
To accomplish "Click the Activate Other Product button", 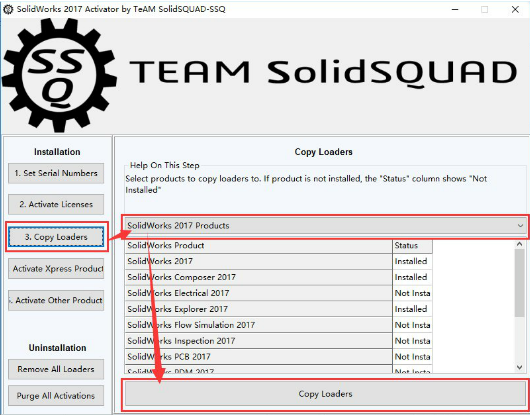I will pyautogui.click(x=56, y=300).
